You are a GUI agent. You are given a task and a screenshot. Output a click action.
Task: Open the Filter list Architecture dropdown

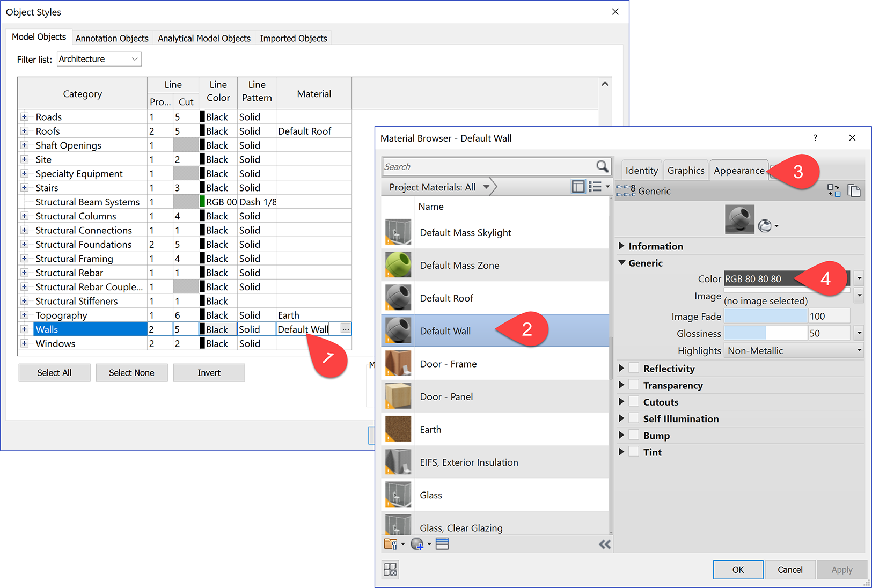pos(99,59)
